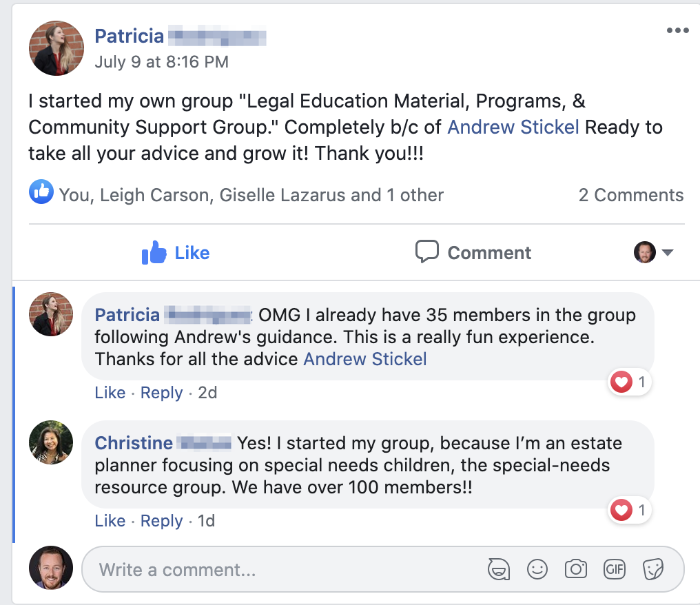
Task: Toggle Like on Christine's comment
Action: (x=110, y=521)
